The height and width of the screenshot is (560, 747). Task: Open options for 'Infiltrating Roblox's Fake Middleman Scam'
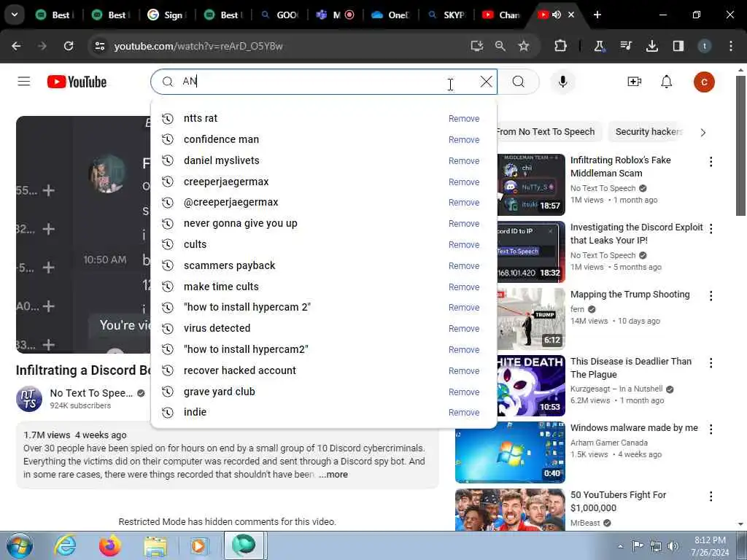711,162
